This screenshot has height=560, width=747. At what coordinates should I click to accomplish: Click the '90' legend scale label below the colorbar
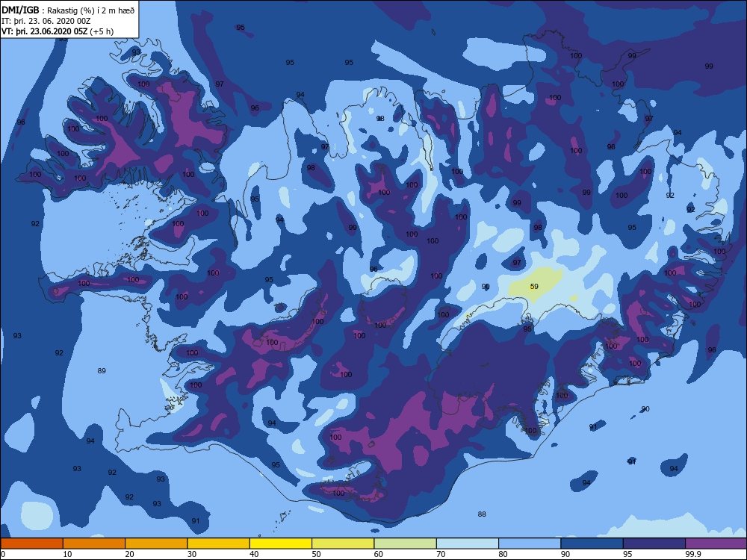coord(565,554)
